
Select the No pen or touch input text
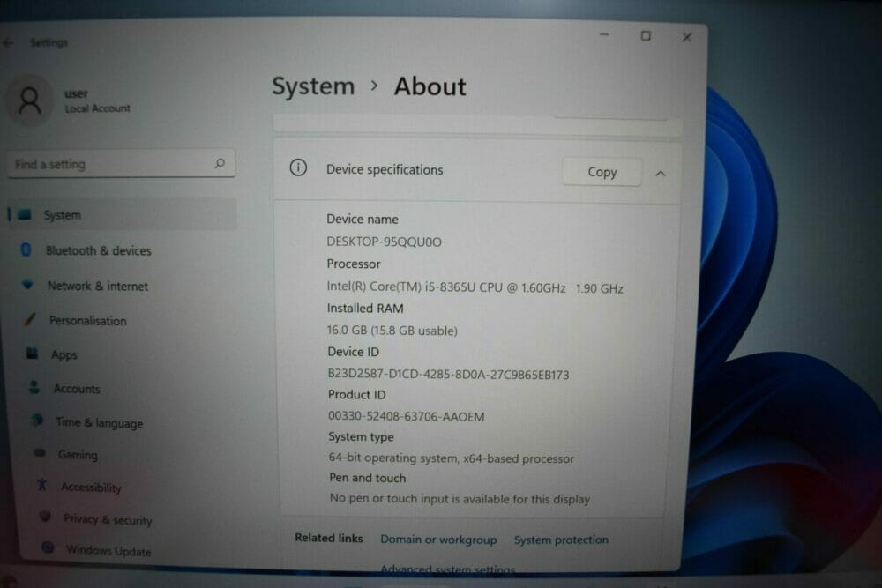point(460,499)
